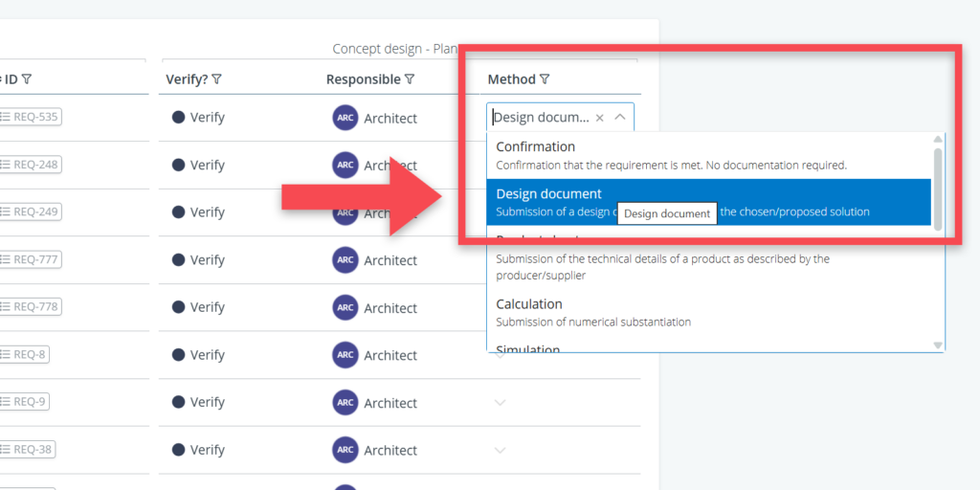Toggle the Verify status dot for REQ-777
980x490 pixels.
pyautogui.click(x=178, y=260)
